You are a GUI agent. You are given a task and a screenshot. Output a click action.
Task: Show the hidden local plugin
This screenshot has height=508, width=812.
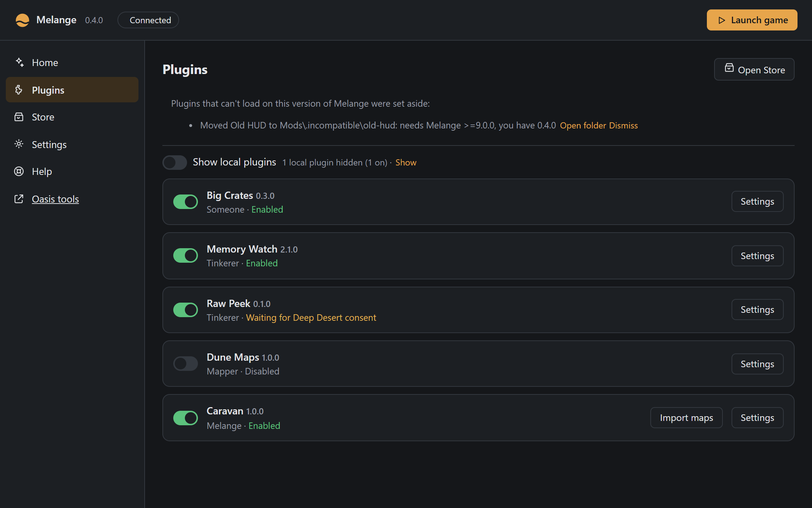[x=406, y=162]
